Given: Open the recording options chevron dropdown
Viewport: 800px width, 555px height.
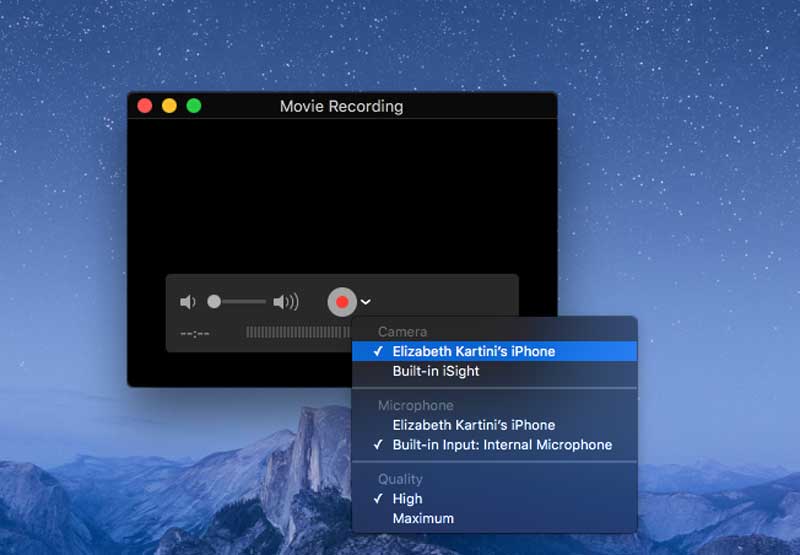Looking at the screenshot, I should 365,302.
